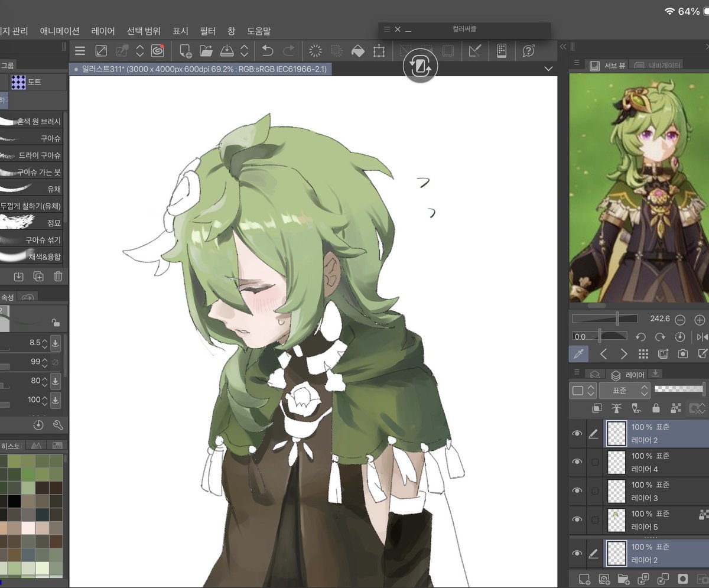Image resolution: width=709 pixels, height=588 pixels.
Task: Select the 일러스트311 canvas tab
Action: click(x=200, y=69)
